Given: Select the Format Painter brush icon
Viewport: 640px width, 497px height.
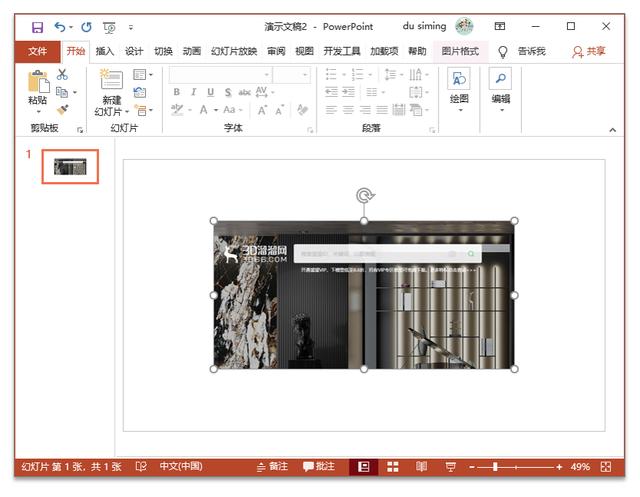Looking at the screenshot, I should (62, 109).
